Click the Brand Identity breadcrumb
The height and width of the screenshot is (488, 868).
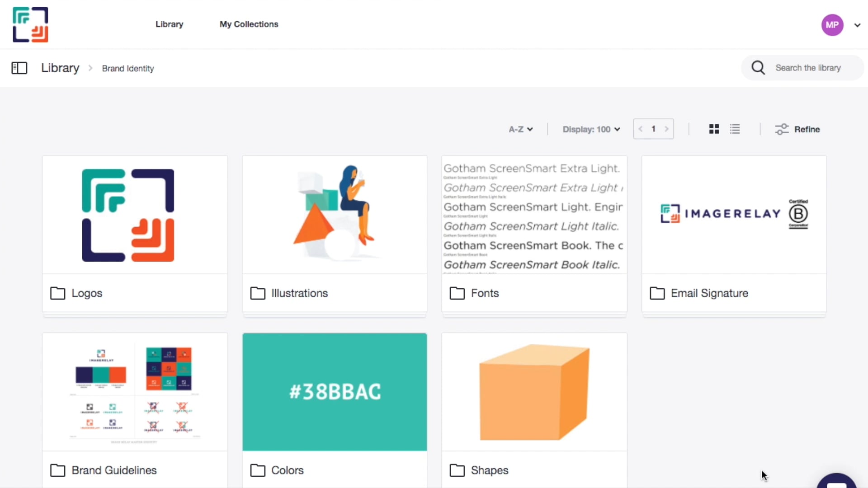click(128, 69)
